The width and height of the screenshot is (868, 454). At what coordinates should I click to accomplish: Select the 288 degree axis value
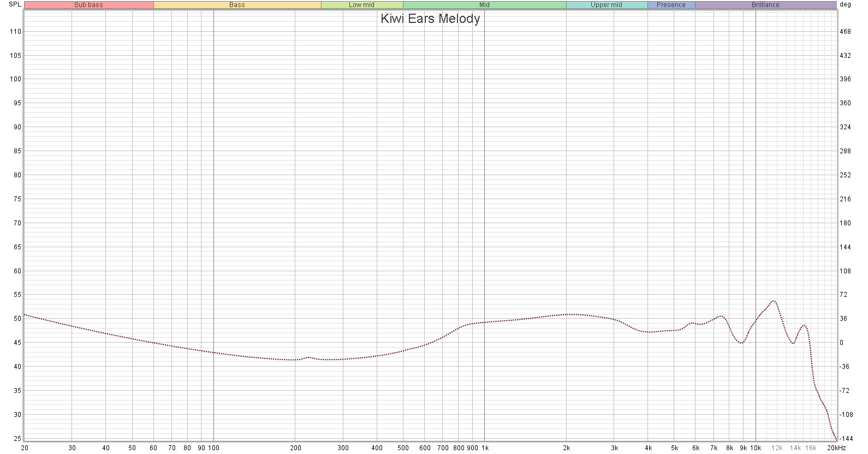click(845, 151)
